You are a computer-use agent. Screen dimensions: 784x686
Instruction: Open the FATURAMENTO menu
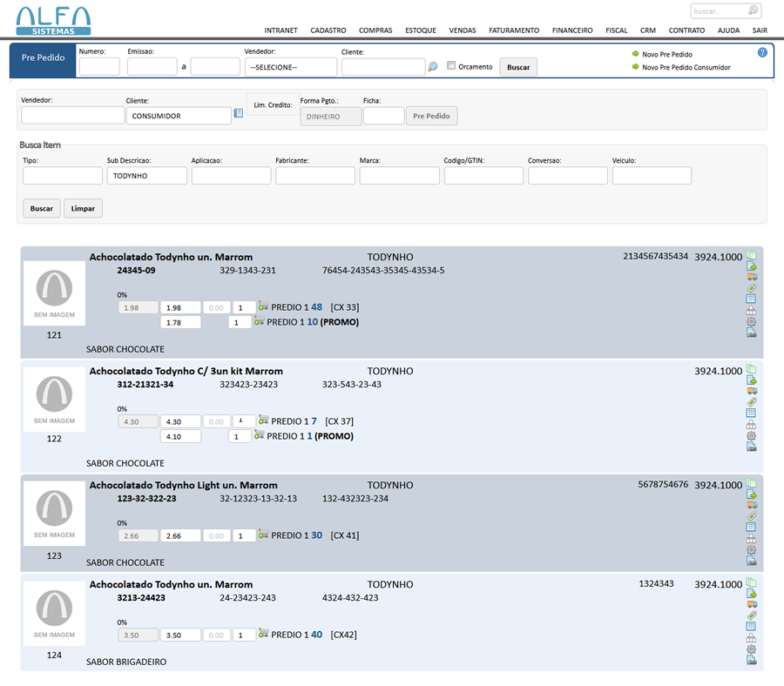pyautogui.click(x=514, y=30)
